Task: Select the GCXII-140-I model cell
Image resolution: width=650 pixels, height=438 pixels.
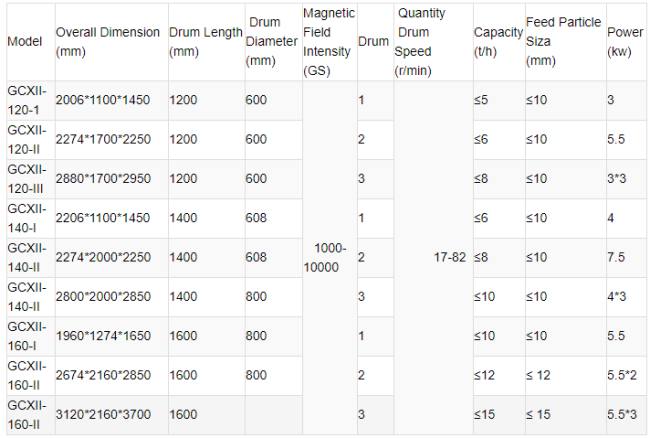Action: [28, 217]
